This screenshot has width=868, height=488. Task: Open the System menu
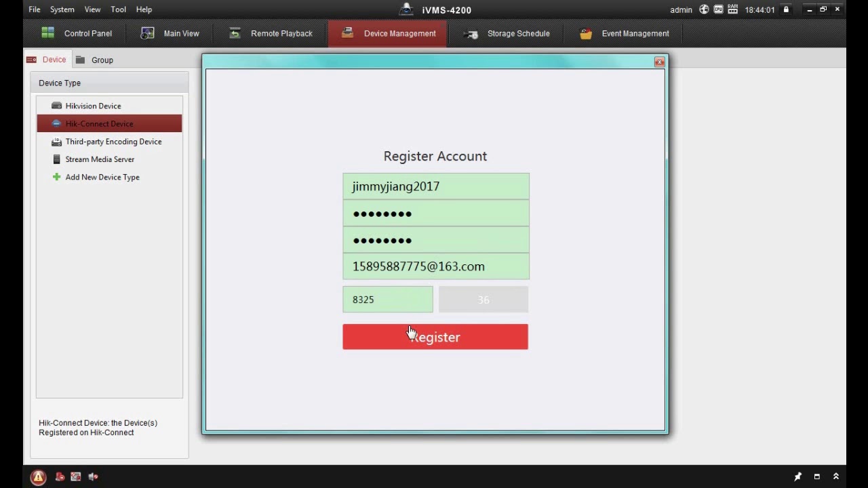pos(62,9)
